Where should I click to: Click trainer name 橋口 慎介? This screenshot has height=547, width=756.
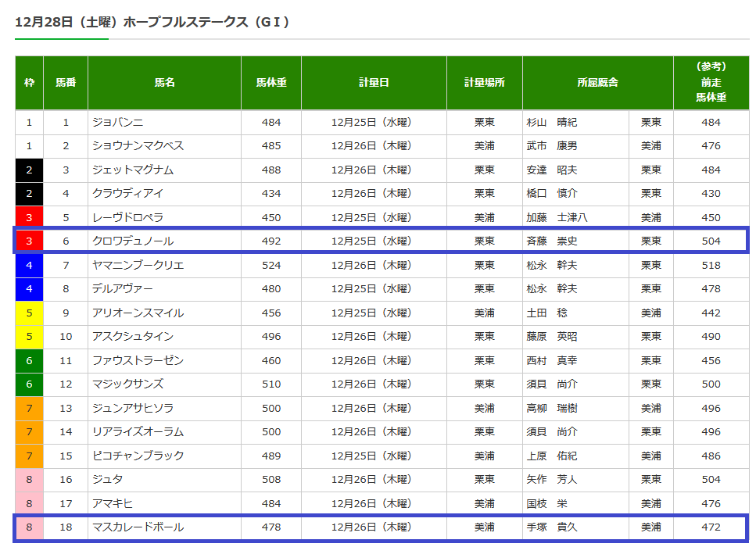coord(552,194)
